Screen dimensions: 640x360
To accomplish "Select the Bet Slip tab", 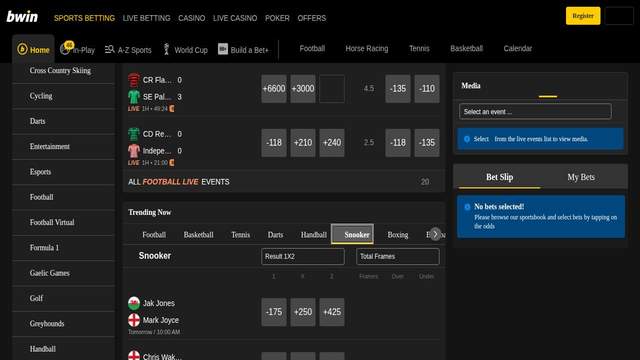I will click(x=500, y=177).
